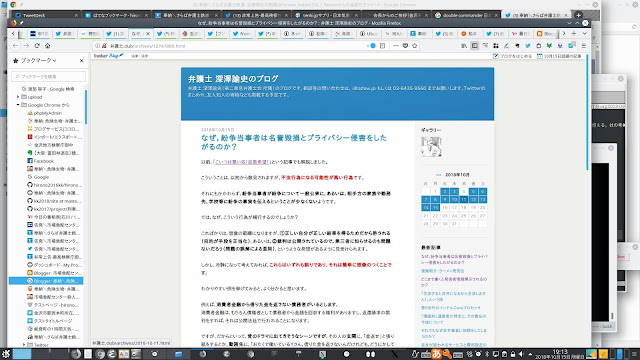Select calendar day 15

click(x=435, y=207)
